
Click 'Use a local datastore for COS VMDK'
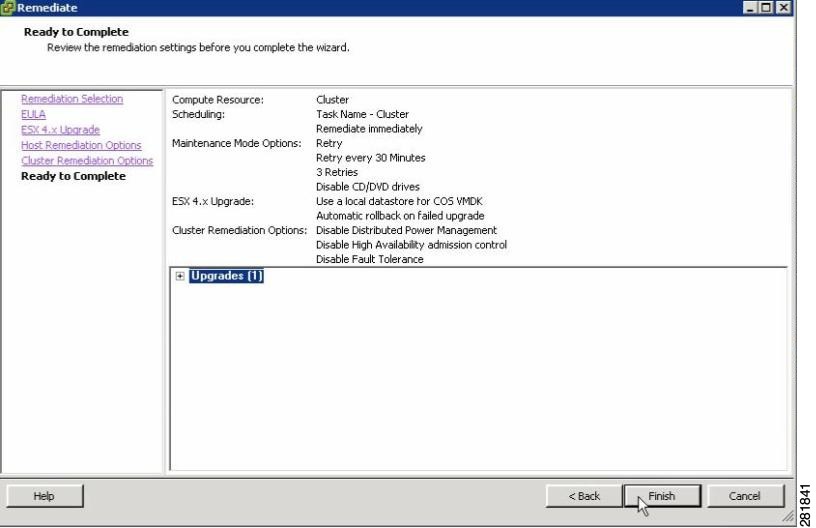tap(399, 201)
